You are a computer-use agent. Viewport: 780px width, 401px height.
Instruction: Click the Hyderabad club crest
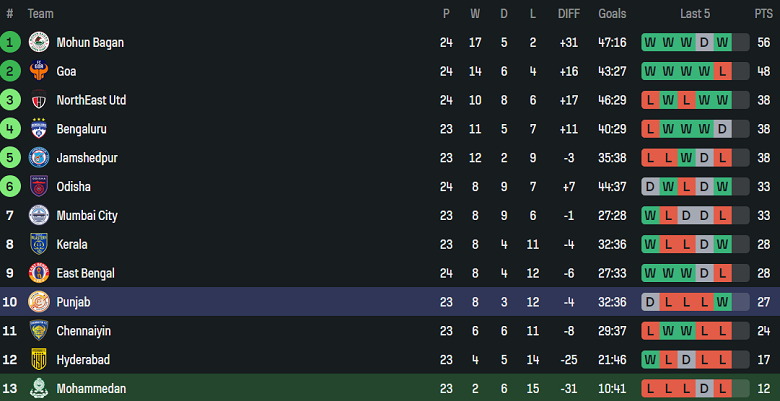tap(39, 359)
